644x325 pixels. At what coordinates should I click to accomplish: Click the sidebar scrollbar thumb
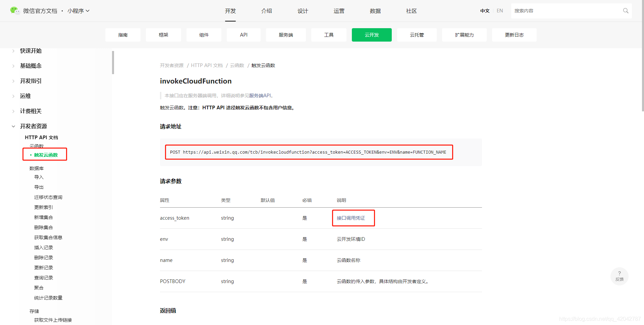(x=113, y=62)
